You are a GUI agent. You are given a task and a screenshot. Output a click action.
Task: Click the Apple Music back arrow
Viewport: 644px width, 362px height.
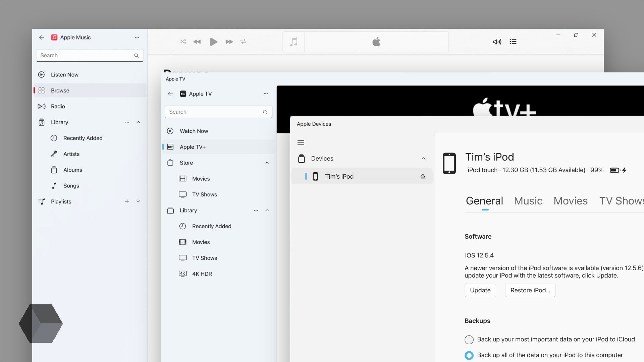pos(42,38)
